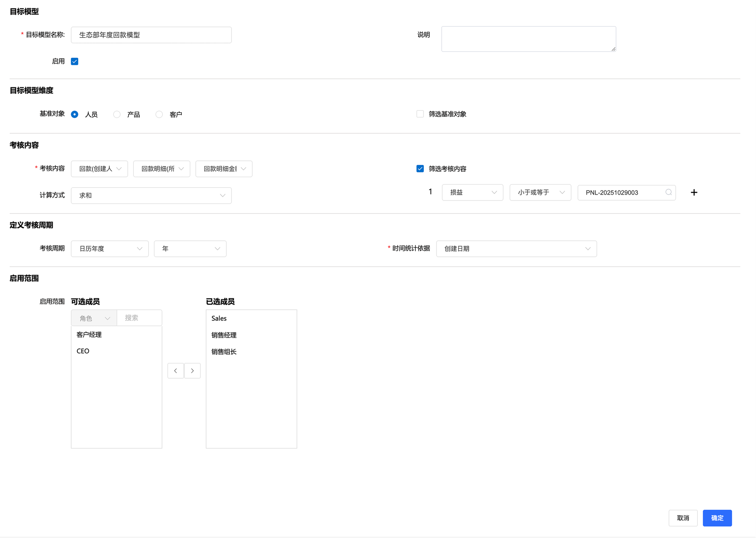Click the 取消 button
Viewport: 756px width, 538px height.
click(x=683, y=518)
